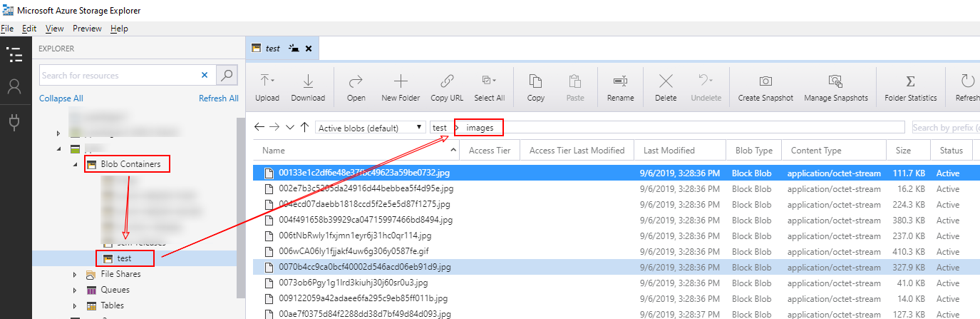Click the Select All toolbar button

(489, 87)
